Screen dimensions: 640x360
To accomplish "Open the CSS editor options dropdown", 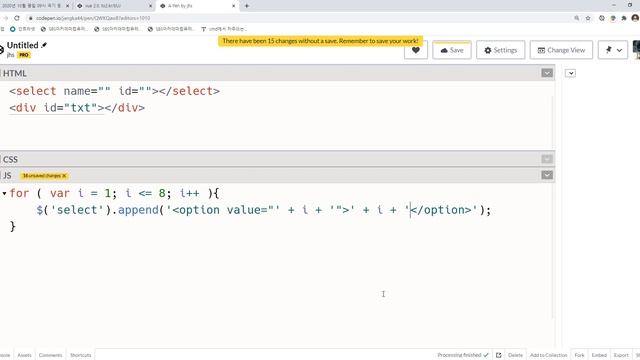I will point(547,159).
